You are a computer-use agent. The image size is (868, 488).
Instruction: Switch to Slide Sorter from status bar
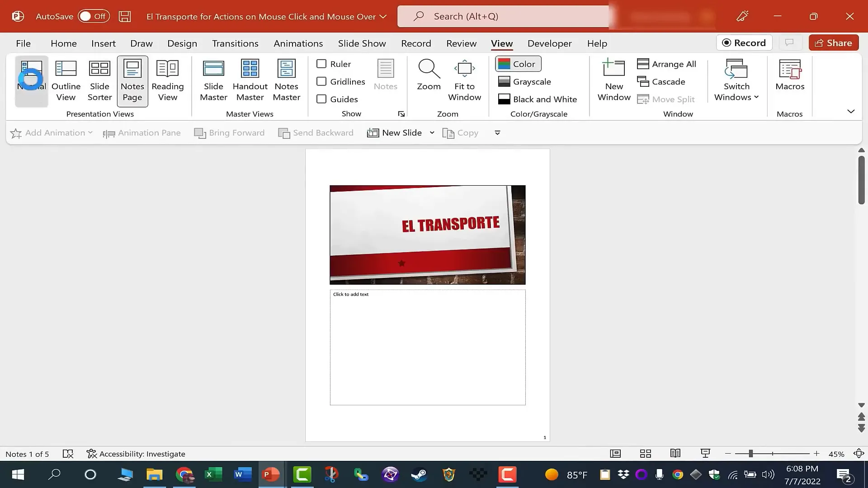(x=646, y=454)
